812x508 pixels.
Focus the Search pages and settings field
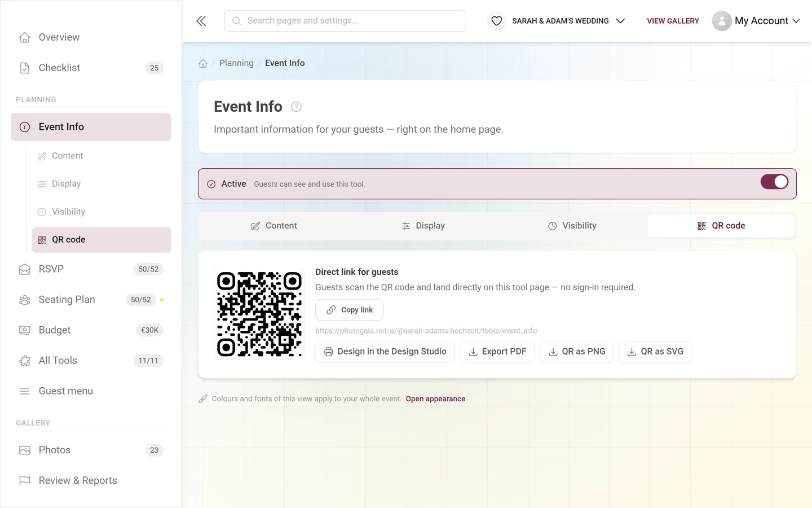[x=345, y=21]
